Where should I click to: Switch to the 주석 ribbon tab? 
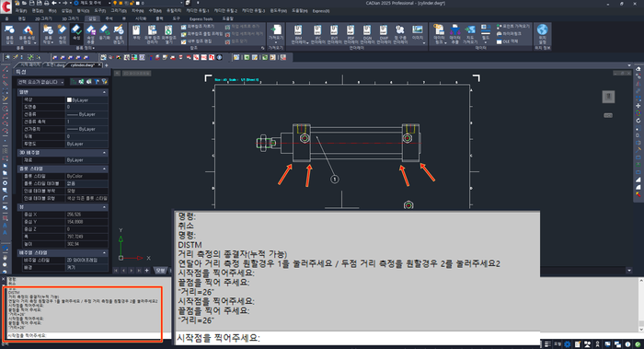pos(109,19)
